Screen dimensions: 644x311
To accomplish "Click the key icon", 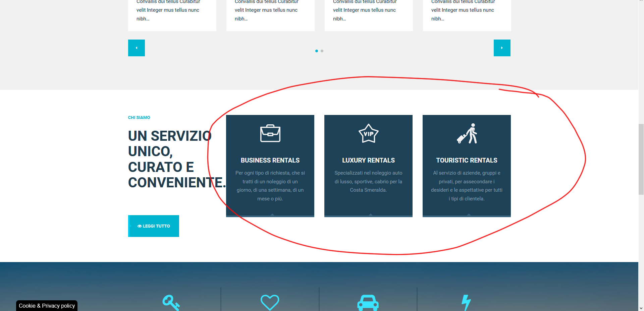I will [171, 303].
